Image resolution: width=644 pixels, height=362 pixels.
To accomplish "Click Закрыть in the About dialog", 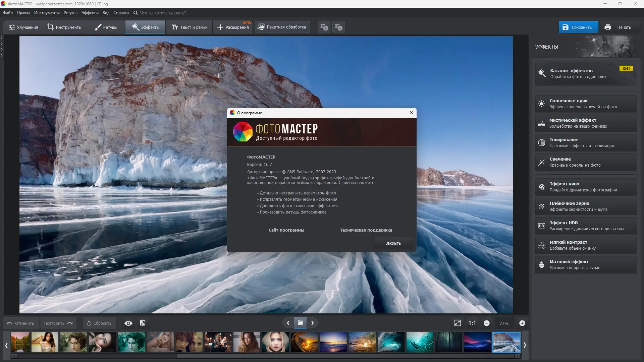I will point(393,243).
